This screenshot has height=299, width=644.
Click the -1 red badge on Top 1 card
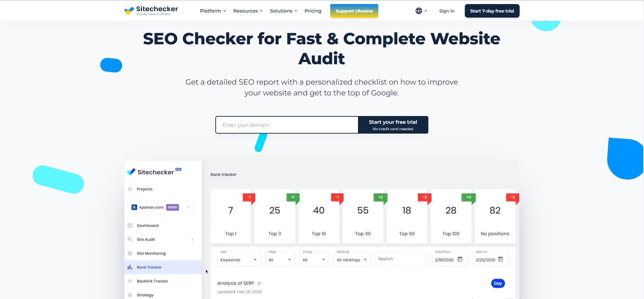pos(249,198)
